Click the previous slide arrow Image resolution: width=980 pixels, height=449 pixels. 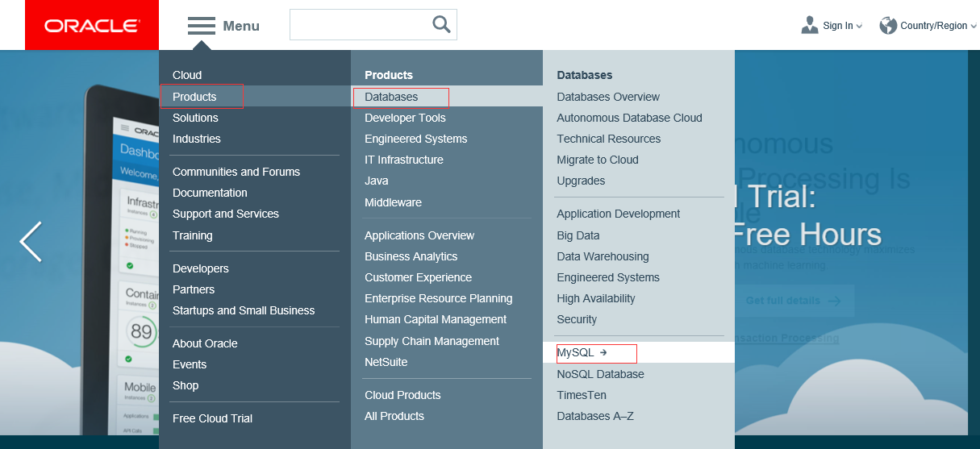pos(31,242)
